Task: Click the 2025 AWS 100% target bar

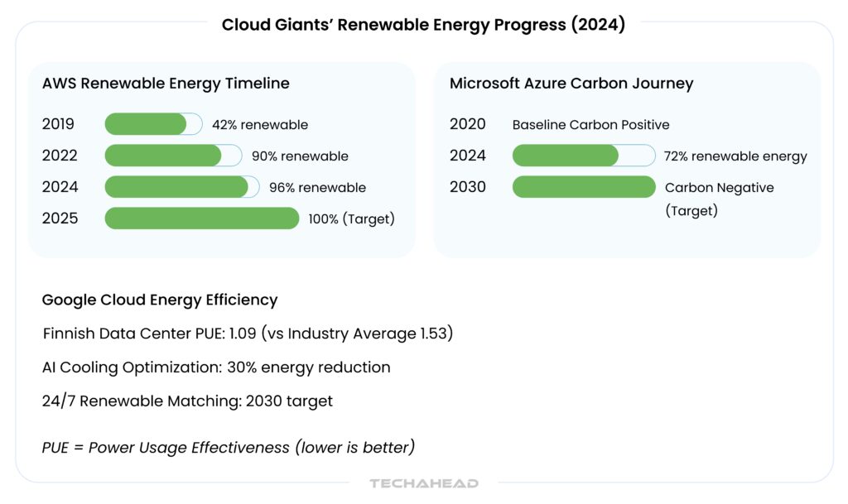Action: [x=201, y=218]
